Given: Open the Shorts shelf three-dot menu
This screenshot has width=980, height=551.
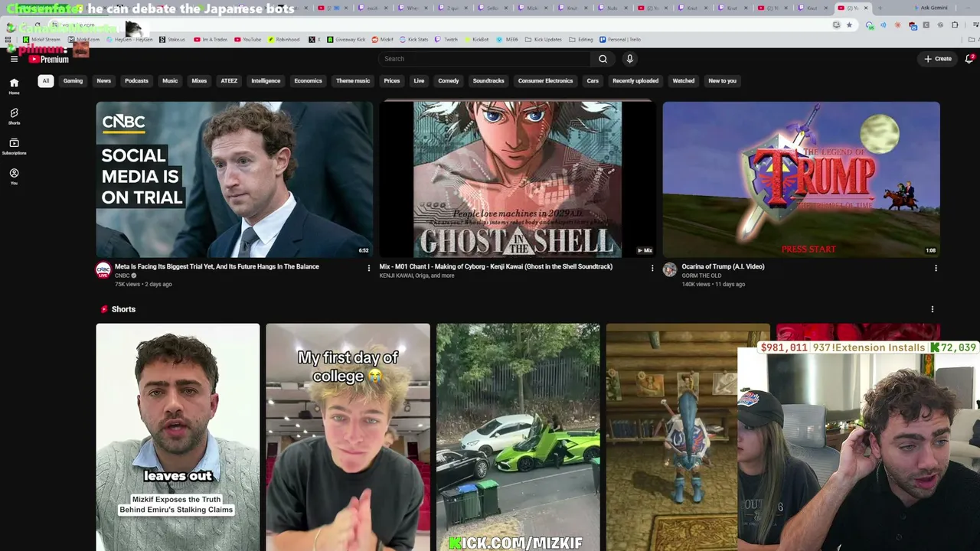Looking at the screenshot, I should 933,309.
